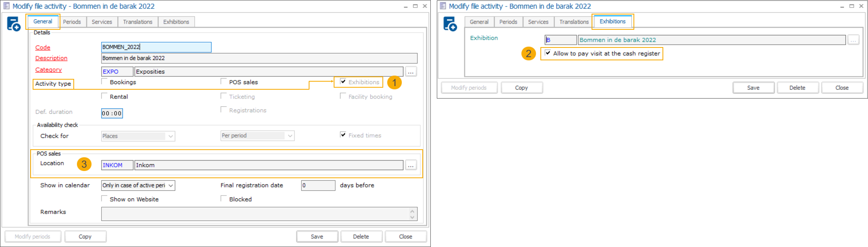Switch to General tab in right window

click(479, 22)
